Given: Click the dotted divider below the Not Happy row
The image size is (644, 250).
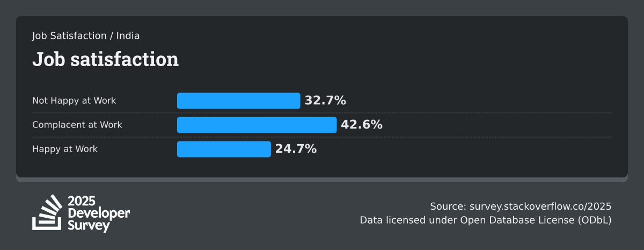Looking at the screenshot, I should coord(394,113).
